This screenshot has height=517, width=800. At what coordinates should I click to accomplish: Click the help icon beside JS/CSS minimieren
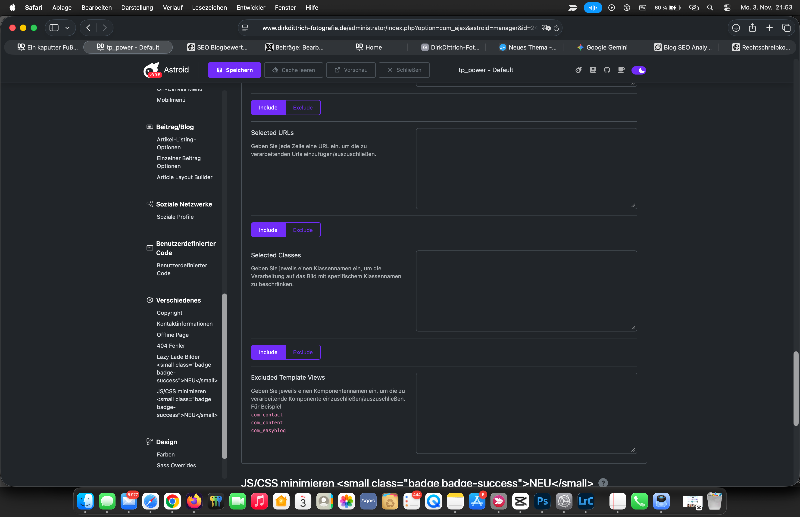coord(603,483)
